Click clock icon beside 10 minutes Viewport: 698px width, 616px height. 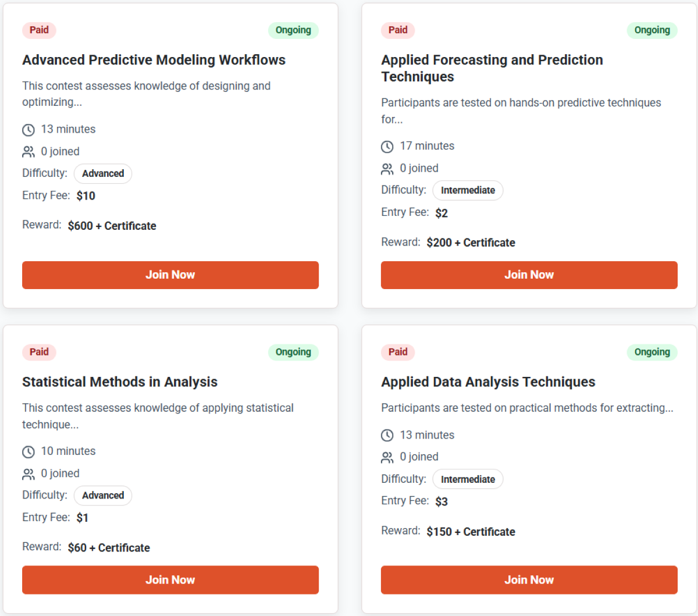(x=29, y=452)
